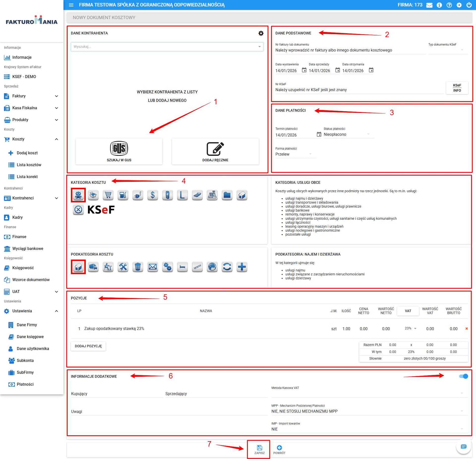476x459 pixels.
Task: Select the shopping cart cost category icon
Action: tap(108, 195)
